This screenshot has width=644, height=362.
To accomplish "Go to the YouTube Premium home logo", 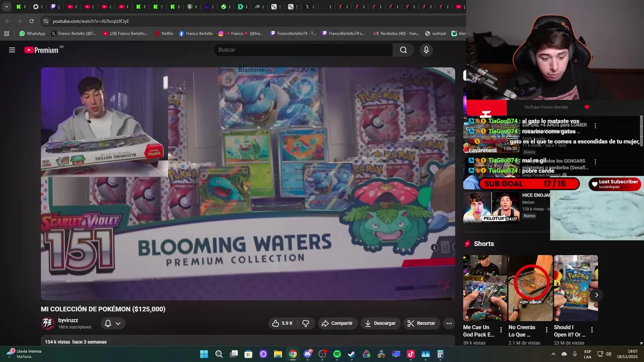I will pyautogui.click(x=42, y=50).
